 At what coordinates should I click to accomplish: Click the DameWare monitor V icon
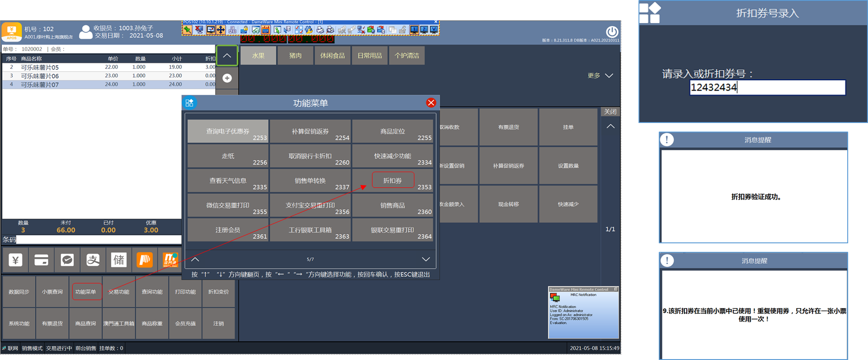click(434, 30)
